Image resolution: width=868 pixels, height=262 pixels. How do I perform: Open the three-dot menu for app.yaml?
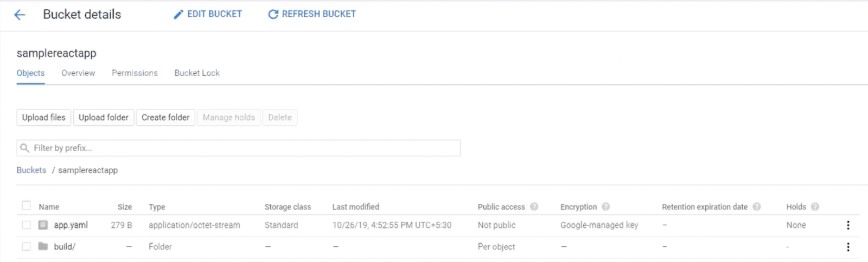848,225
